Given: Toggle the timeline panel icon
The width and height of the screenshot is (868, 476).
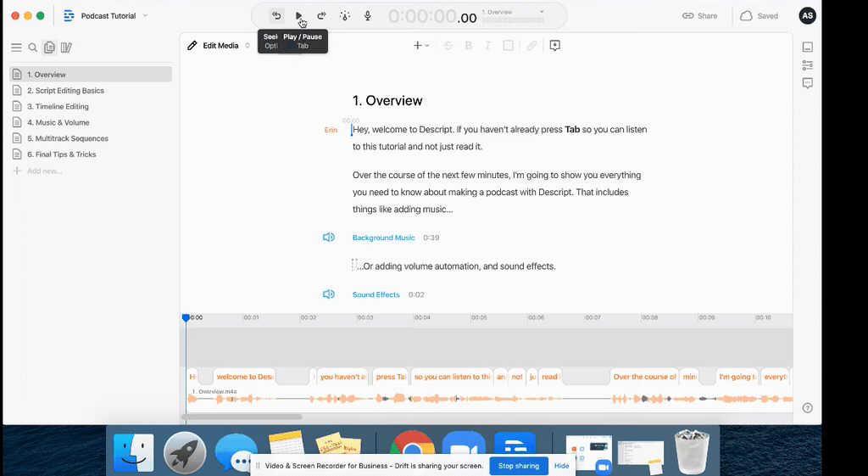Looking at the screenshot, I should pyautogui.click(x=808, y=48).
